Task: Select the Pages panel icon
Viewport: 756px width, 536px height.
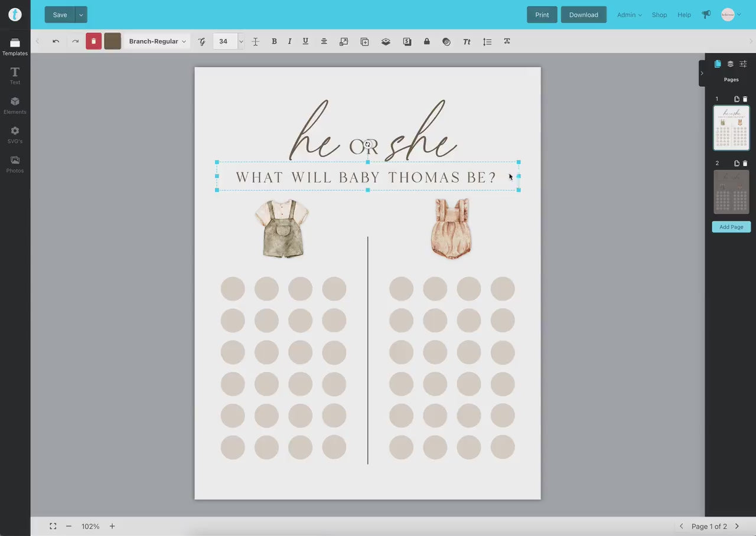Action: click(x=718, y=64)
